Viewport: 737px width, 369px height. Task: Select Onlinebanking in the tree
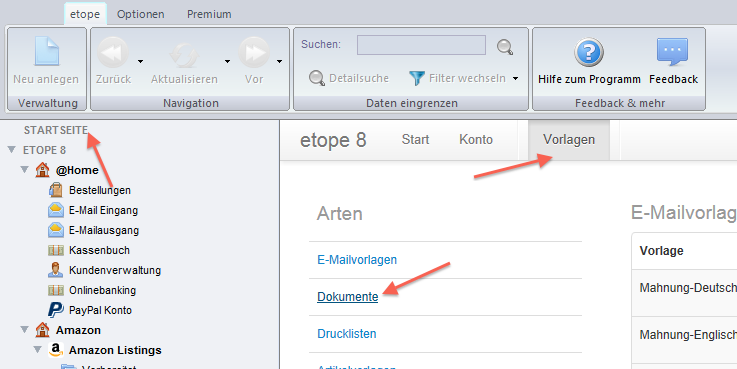click(102, 290)
